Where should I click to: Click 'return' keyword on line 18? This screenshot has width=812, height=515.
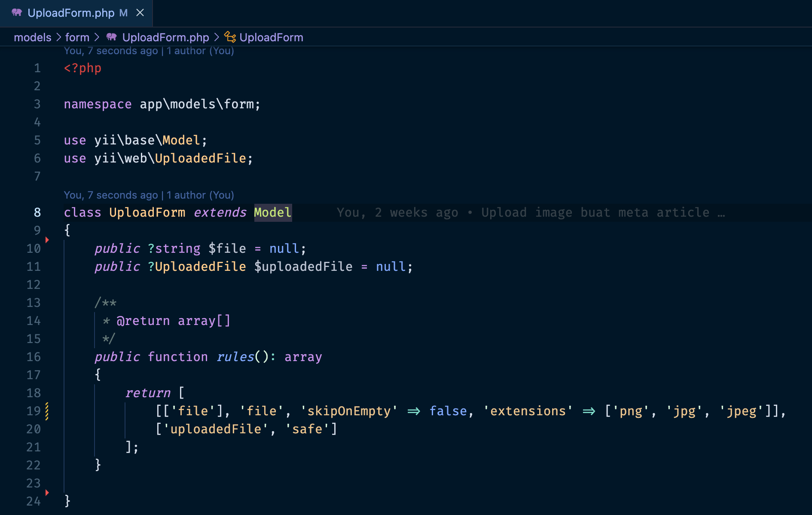coord(147,393)
